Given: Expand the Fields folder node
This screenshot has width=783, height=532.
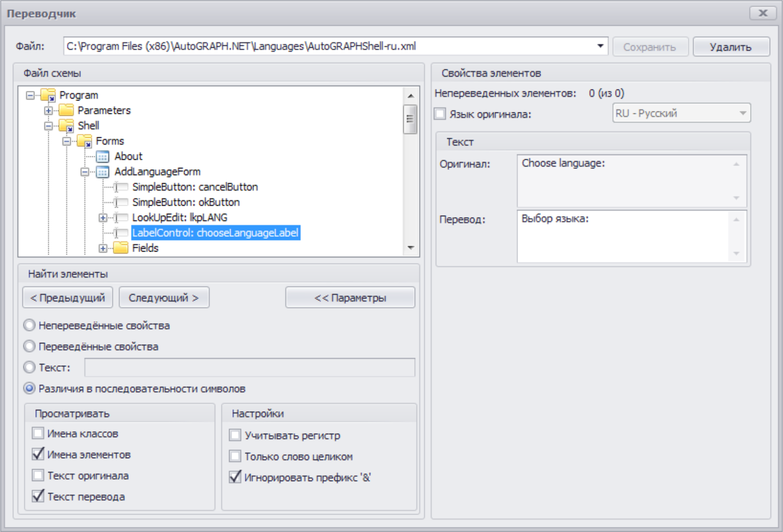Looking at the screenshot, I should [103, 248].
